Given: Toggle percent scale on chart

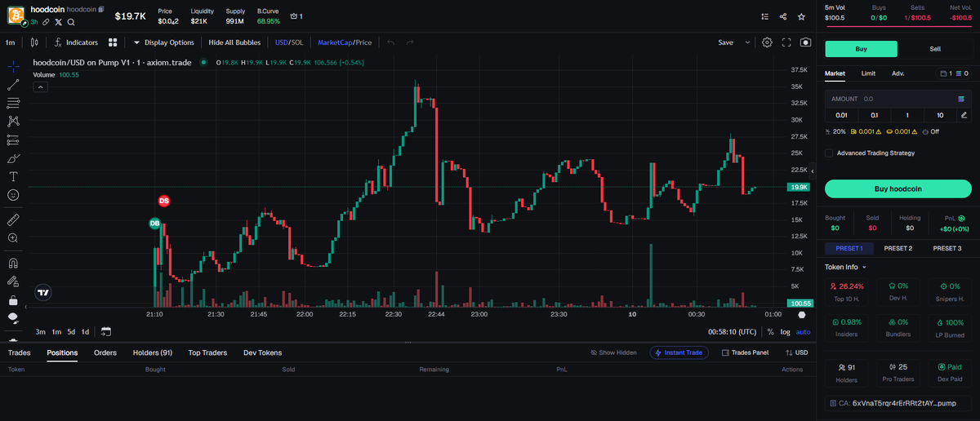Looking at the screenshot, I should tap(770, 332).
